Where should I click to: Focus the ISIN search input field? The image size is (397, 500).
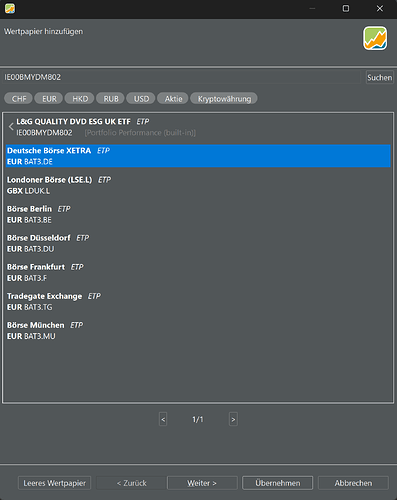181,77
